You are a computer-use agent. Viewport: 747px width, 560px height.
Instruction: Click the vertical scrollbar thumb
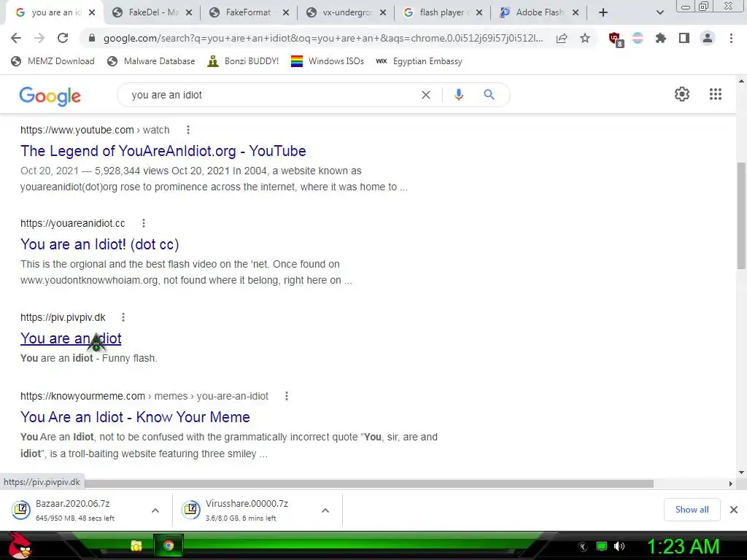point(741,216)
